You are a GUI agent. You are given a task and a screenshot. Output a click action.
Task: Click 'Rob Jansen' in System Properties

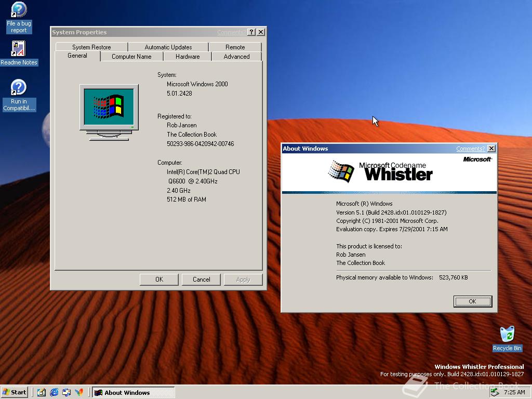[x=181, y=125]
